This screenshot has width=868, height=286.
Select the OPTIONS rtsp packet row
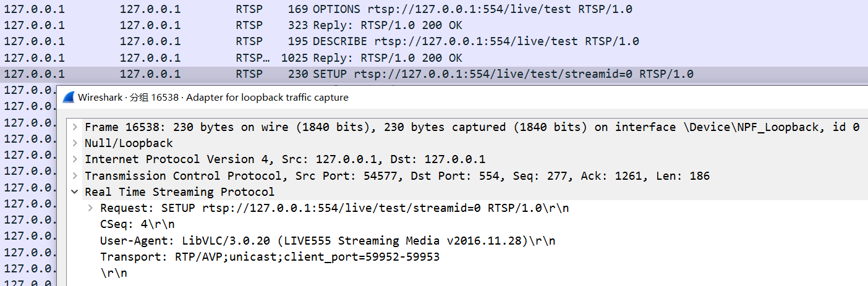click(434, 9)
